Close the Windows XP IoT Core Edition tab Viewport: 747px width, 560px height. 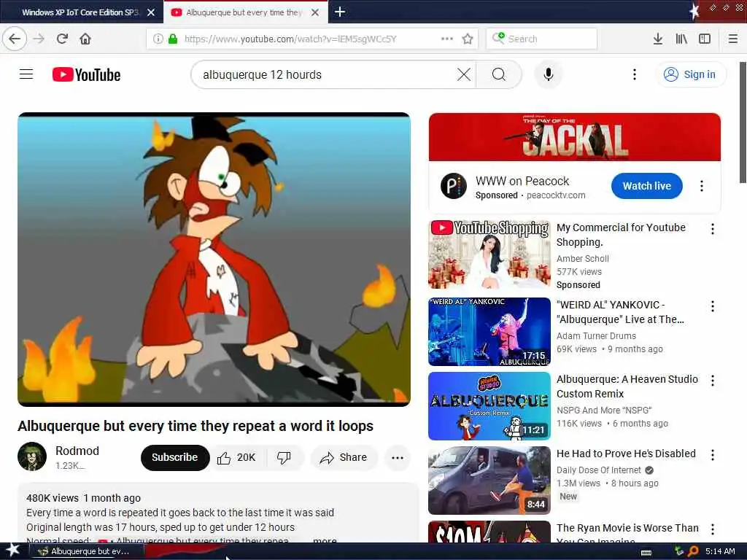pos(151,12)
